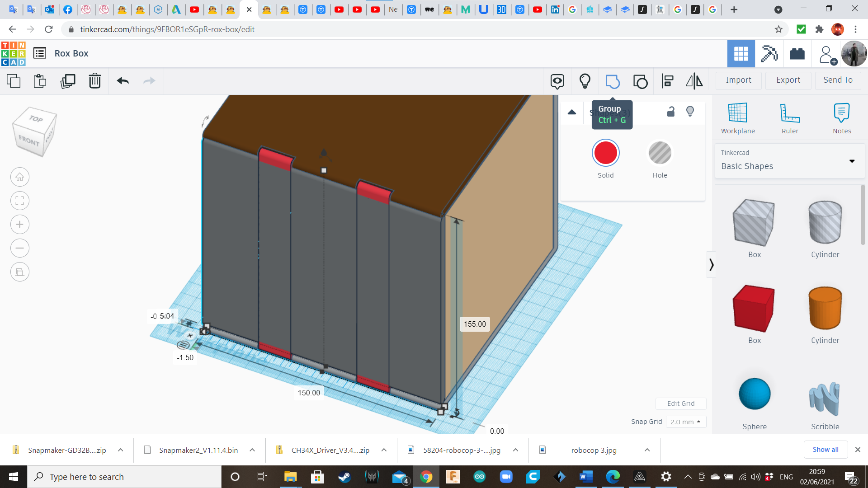
Task: Open the Export menu
Action: pyautogui.click(x=788, y=80)
